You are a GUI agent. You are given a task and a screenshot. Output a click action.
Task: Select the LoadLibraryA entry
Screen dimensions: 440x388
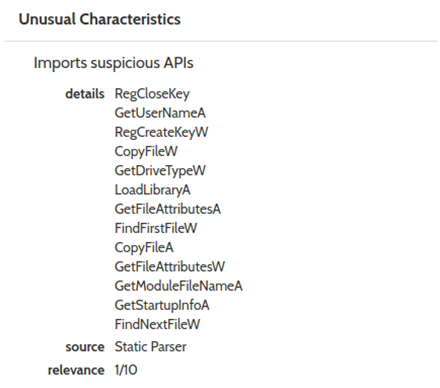pos(153,190)
